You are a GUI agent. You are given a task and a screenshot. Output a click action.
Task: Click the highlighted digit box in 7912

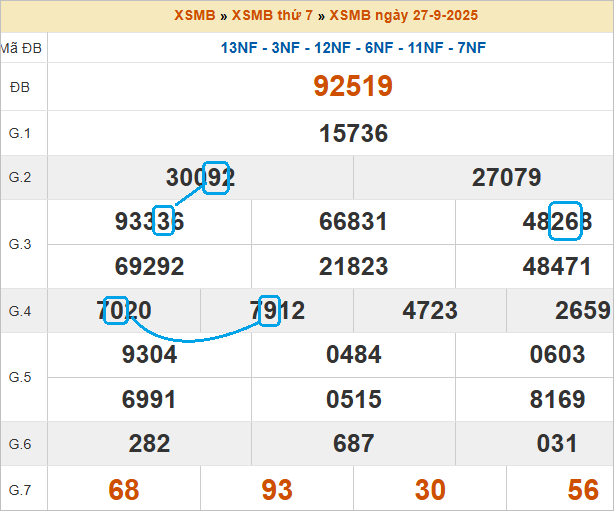click(268, 310)
